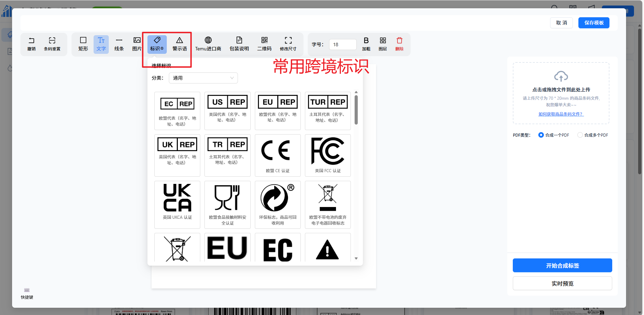Insert the US FCC certification mark
644x315 pixels.
[x=328, y=155]
